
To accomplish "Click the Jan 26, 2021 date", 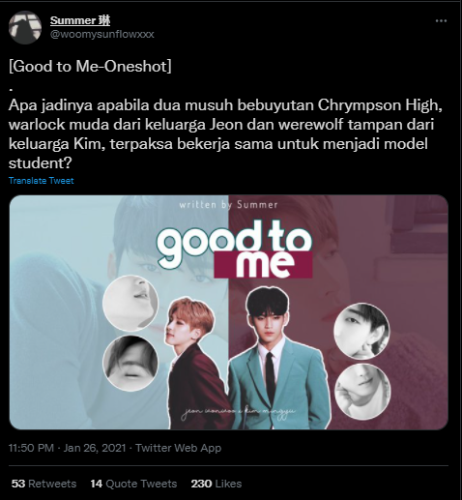I will tap(94, 448).
